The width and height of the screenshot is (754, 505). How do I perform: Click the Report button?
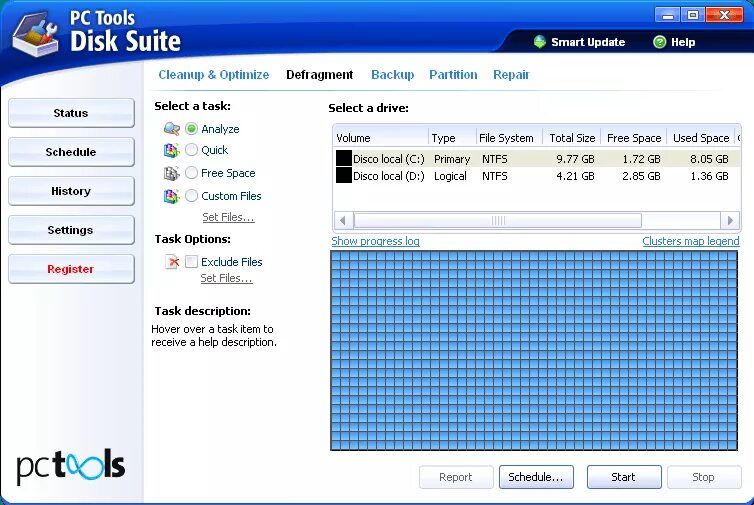point(456,477)
